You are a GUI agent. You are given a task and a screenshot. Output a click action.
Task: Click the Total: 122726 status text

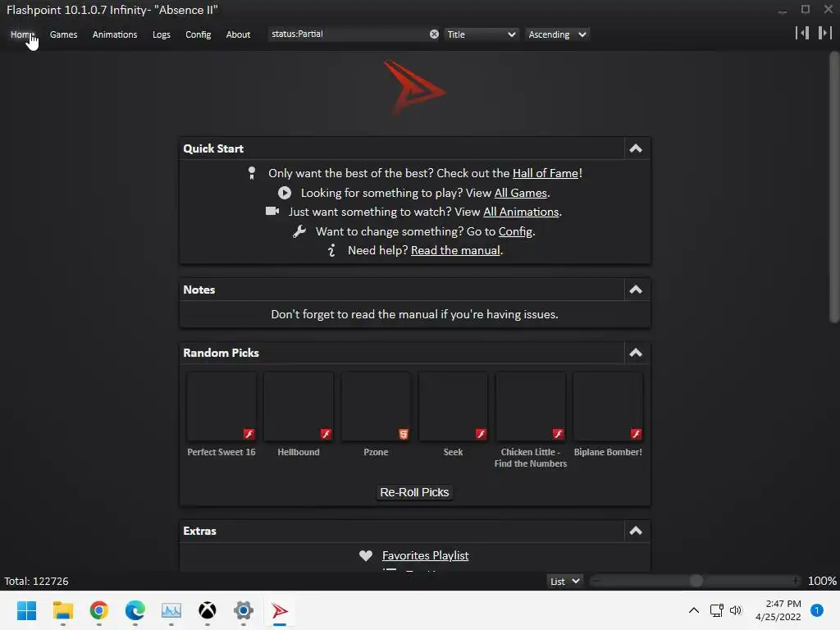[x=36, y=582]
